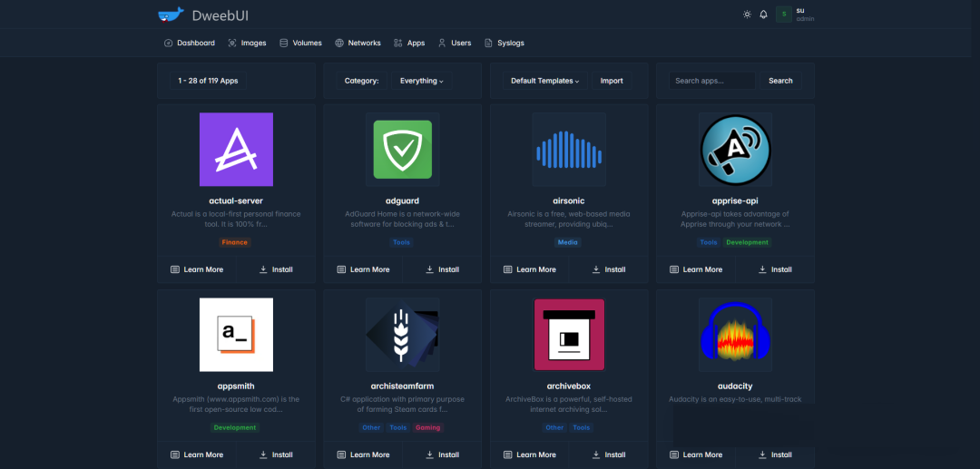Viewport: 980px width, 469px height.
Task: Click the Finance tag on actual-server
Action: click(235, 242)
